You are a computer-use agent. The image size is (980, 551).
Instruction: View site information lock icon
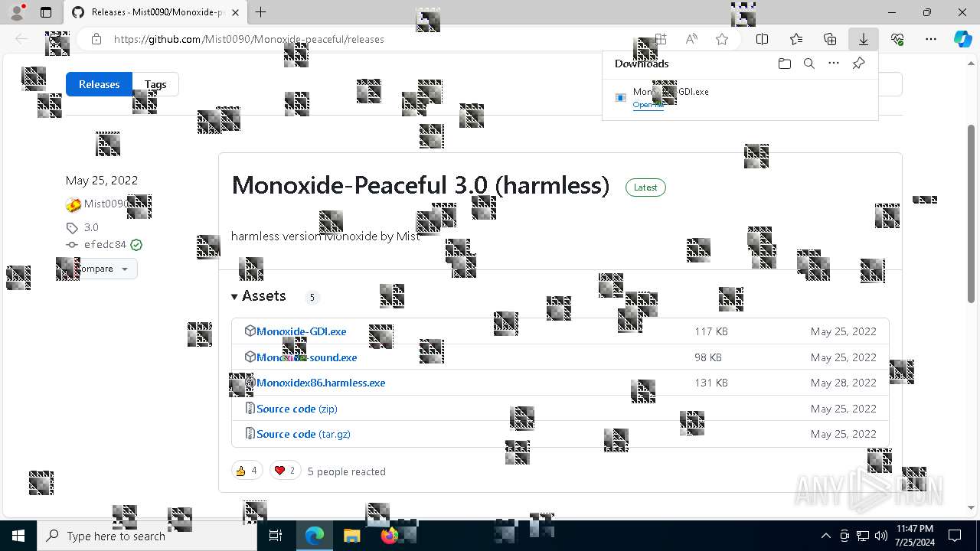pyautogui.click(x=96, y=39)
